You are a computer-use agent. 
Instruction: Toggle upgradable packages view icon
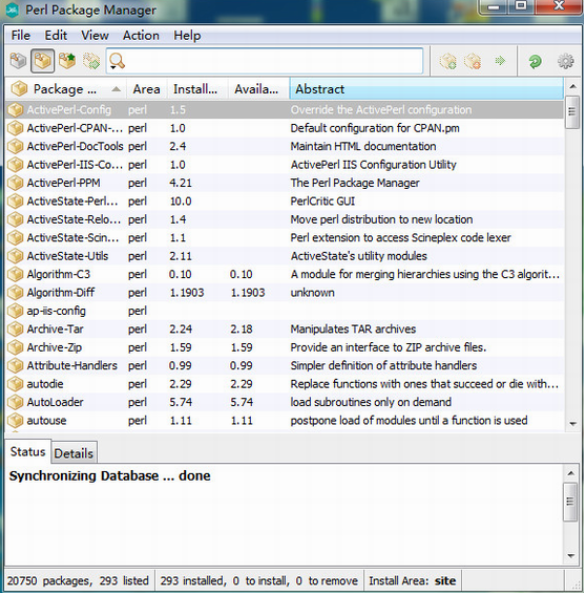click(x=67, y=61)
